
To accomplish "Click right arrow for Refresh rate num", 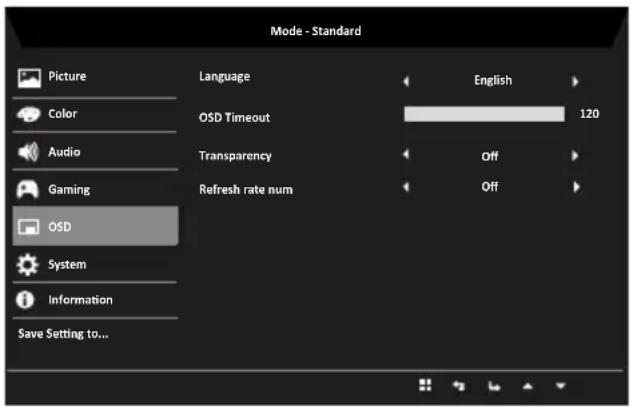I will 576,187.
